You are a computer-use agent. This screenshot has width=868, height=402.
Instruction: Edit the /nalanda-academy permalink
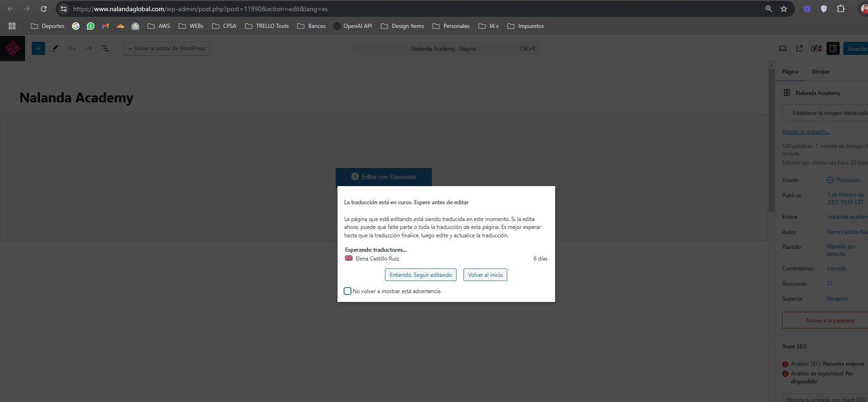click(x=847, y=217)
